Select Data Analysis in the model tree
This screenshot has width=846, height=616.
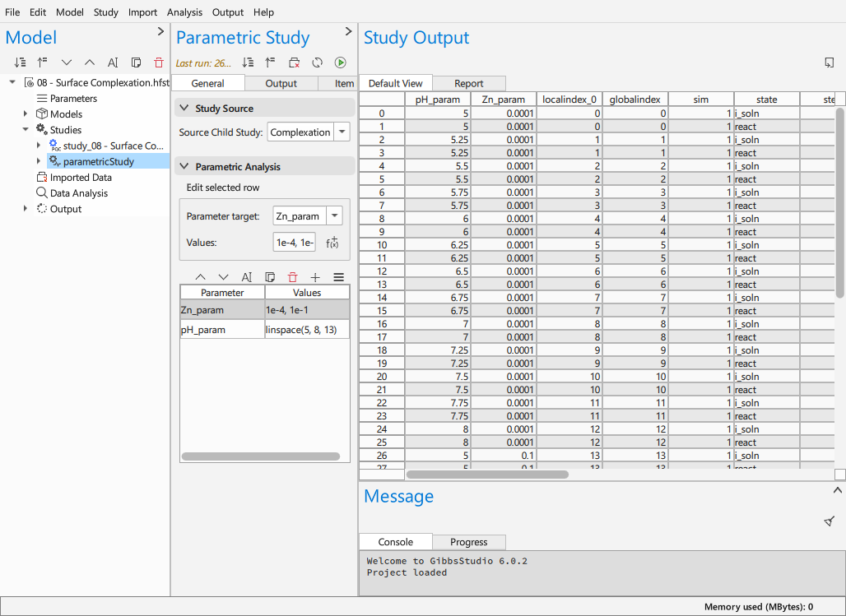tap(79, 193)
